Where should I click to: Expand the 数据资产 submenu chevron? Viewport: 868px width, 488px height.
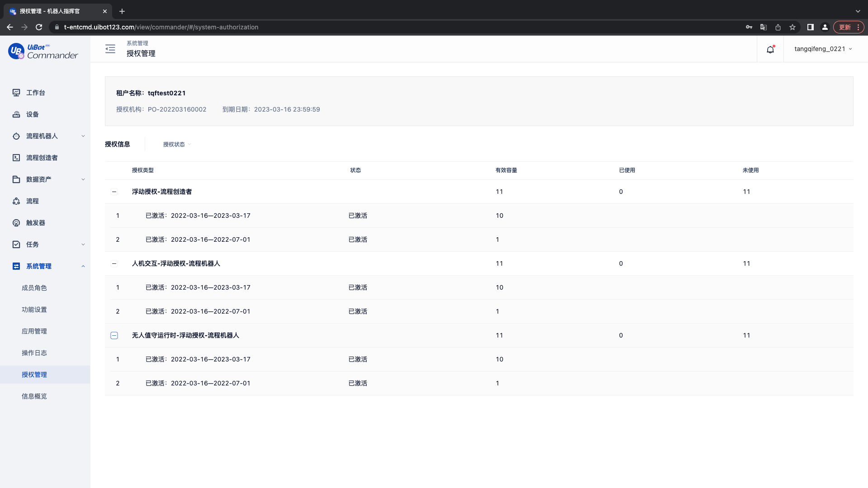pos(83,179)
